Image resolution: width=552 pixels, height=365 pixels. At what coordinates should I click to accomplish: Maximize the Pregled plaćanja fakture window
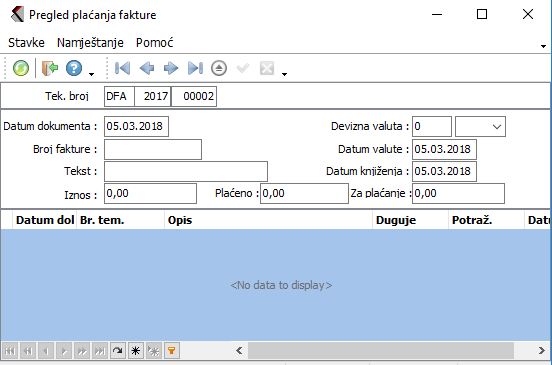tap(482, 14)
